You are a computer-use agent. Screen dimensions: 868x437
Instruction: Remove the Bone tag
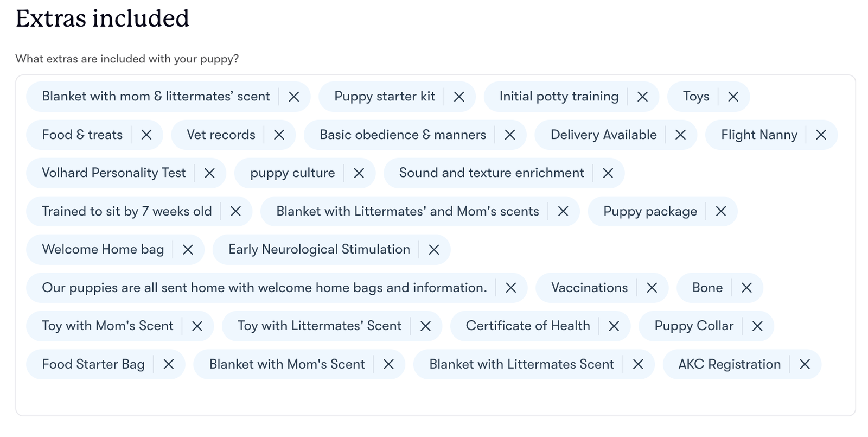[x=746, y=288]
